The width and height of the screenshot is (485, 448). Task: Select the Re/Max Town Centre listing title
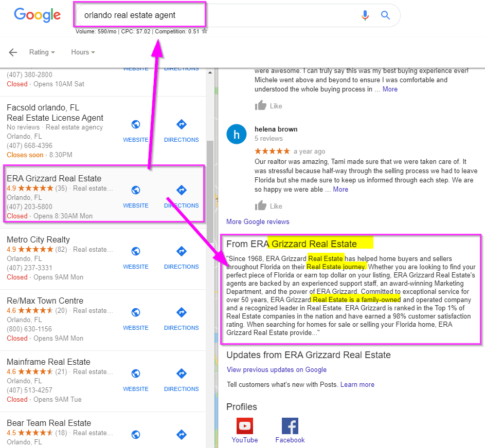pos(45,301)
